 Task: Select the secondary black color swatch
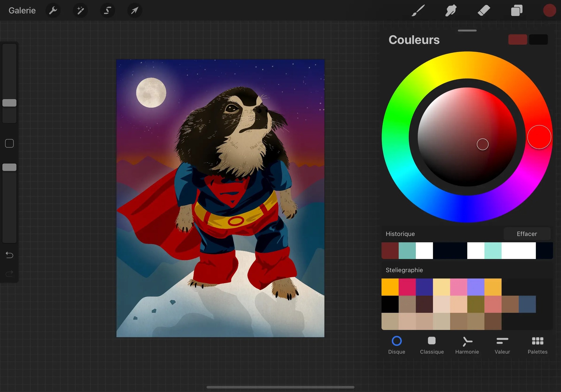(x=538, y=39)
